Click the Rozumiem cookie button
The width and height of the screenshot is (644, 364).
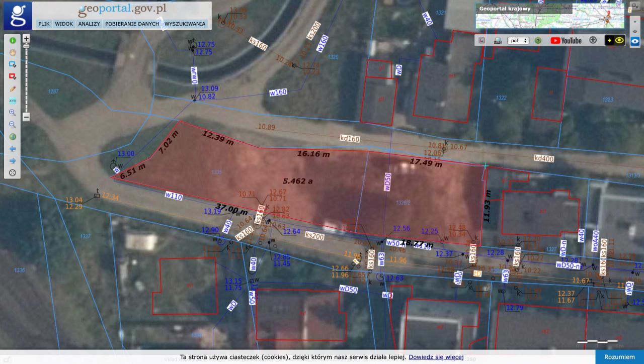(x=619, y=357)
